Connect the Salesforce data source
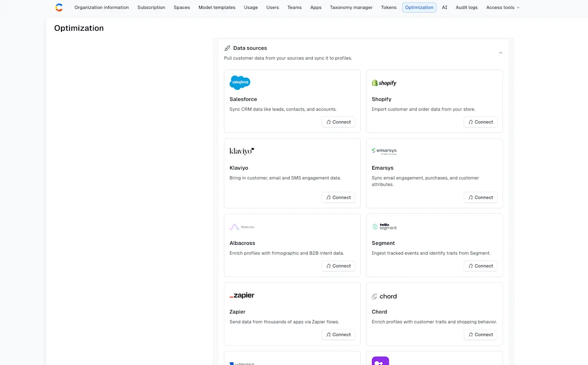Viewport: 588px width, 365px height. 338,122
